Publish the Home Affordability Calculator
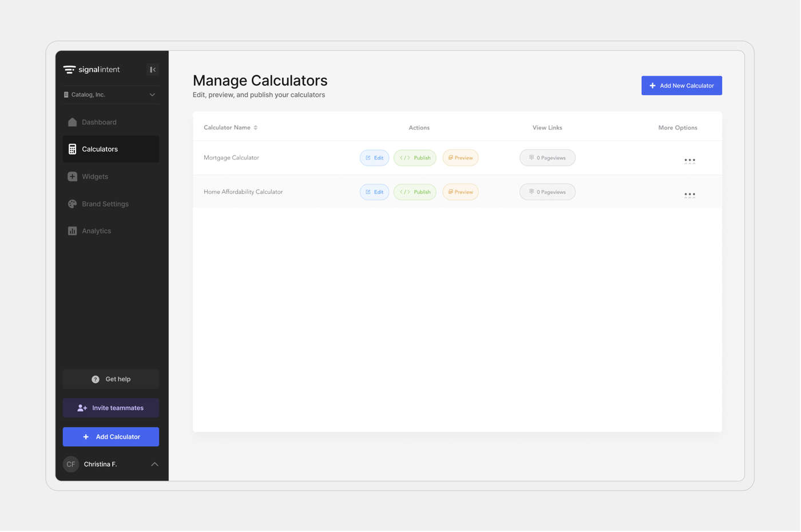Image resolution: width=801 pixels, height=532 pixels. pyautogui.click(x=415, y=192)
